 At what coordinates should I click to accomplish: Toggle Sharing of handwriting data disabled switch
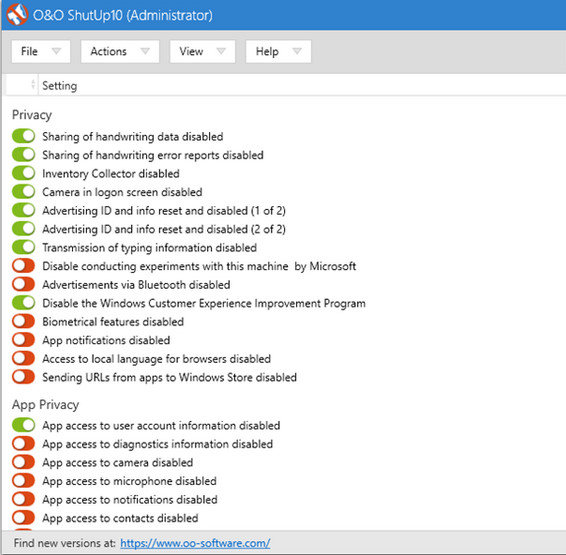point(23,136)
